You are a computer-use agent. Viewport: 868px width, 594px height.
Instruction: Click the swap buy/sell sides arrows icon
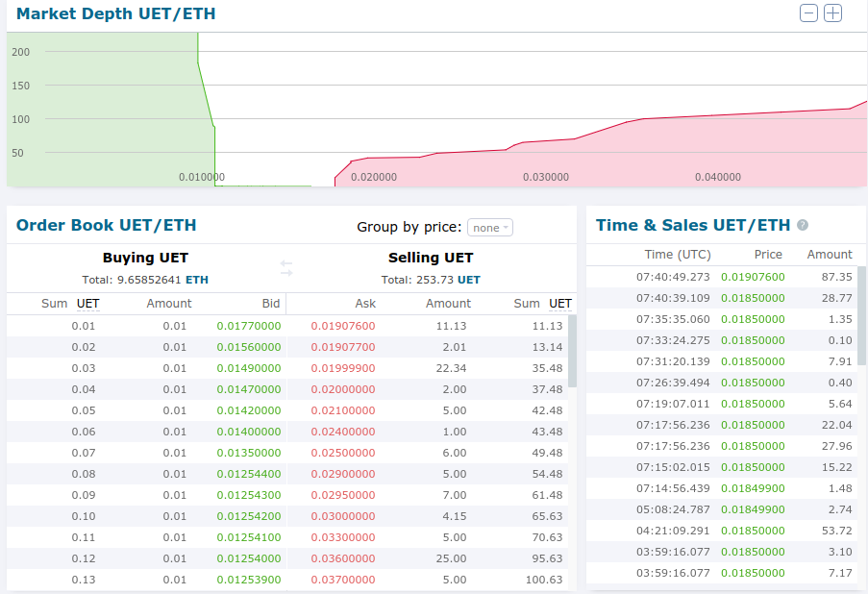pyautogui.click(x=286, y=268)
